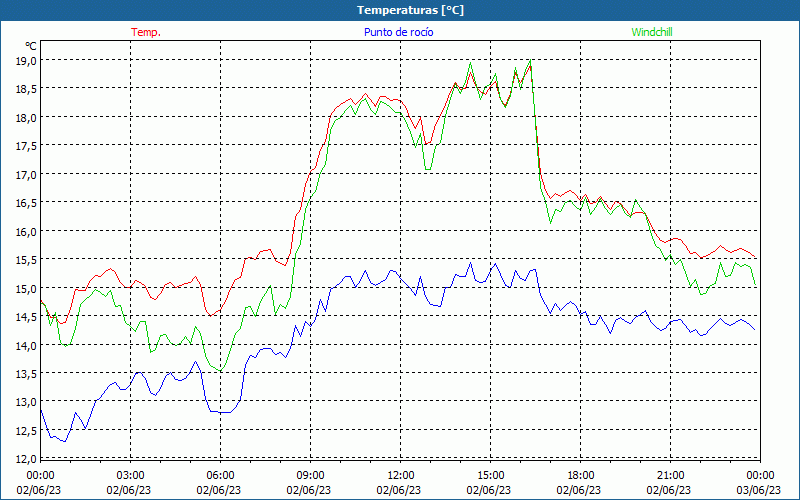This screenshot has width=800, height=500.
Task: Click the 12,5 y-axis value
Action: pos(27,431)
